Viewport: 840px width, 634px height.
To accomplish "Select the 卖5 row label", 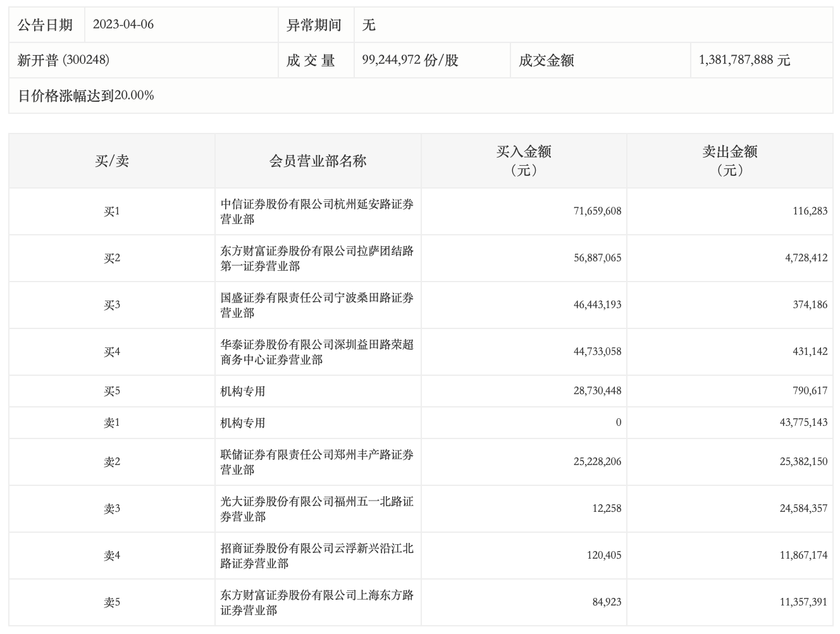I will coord(112,602).
